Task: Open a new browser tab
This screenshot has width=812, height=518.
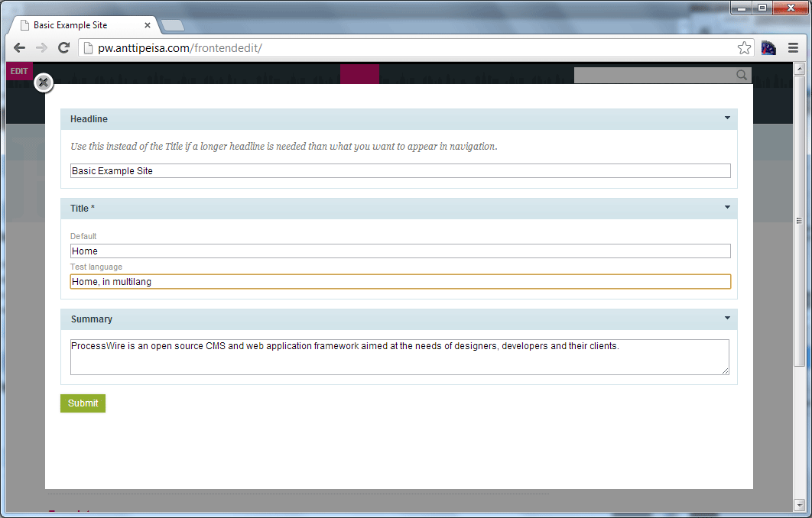Action: [173, 26]
